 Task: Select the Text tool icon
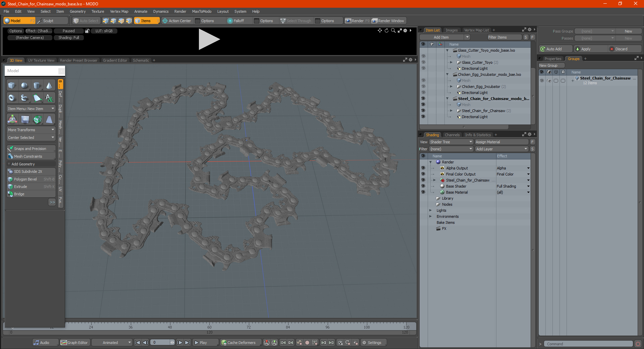tap(49, 98)
